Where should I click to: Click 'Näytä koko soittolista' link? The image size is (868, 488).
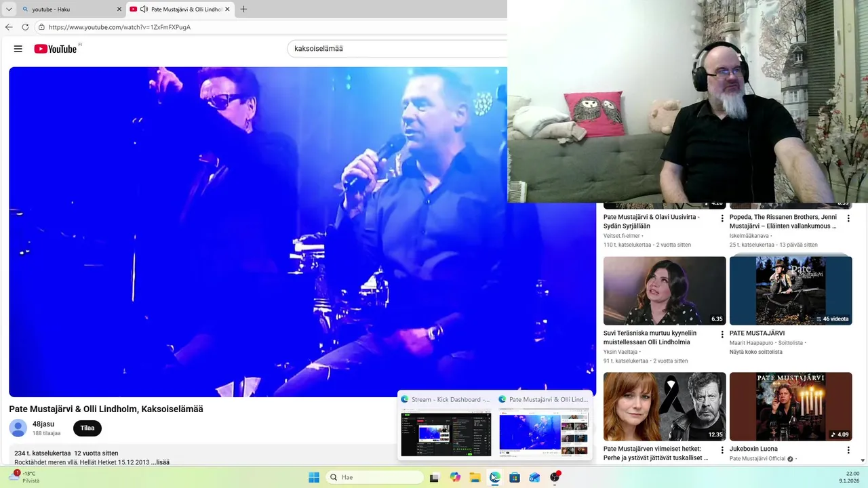(x=756, y=352)
